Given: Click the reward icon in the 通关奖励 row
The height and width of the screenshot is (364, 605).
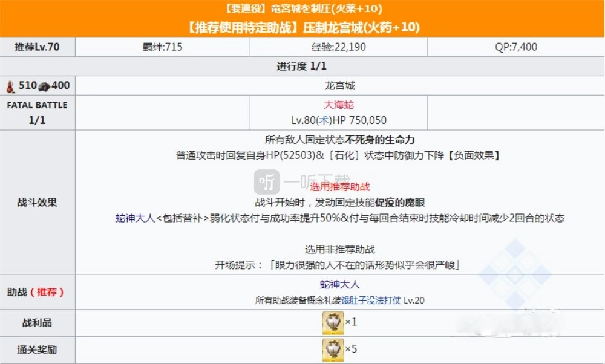Looking at the screenshot, I should tap(333, 349).
